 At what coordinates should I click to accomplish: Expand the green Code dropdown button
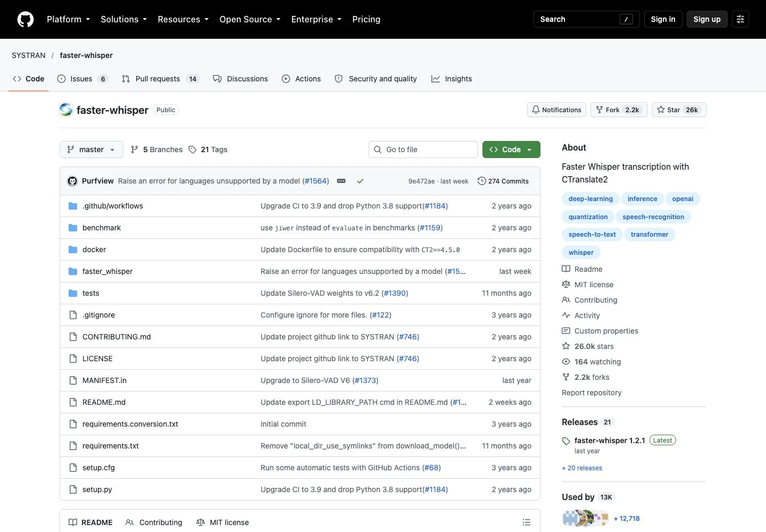tap(511, 149)
